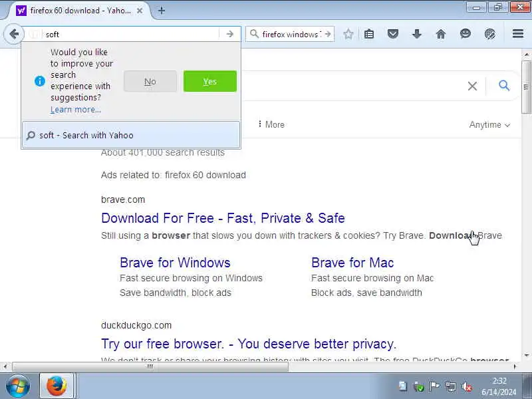
Task: Open the Learn more link
Action: [x=76, y=110]
